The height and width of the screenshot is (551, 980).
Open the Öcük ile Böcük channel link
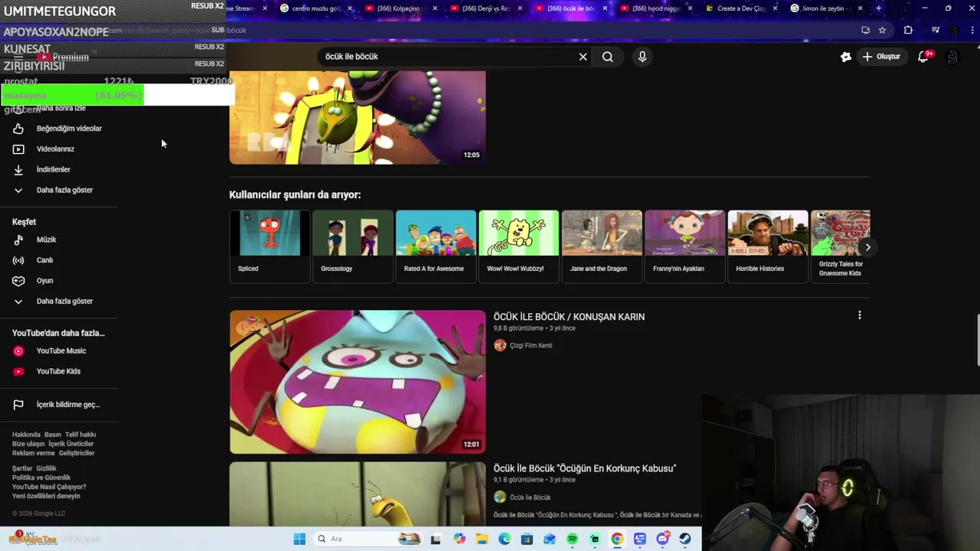530,497
